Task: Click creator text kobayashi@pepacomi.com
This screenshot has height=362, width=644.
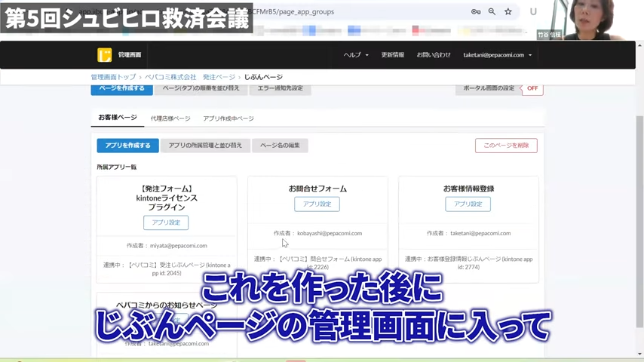Action: point(330,233)
